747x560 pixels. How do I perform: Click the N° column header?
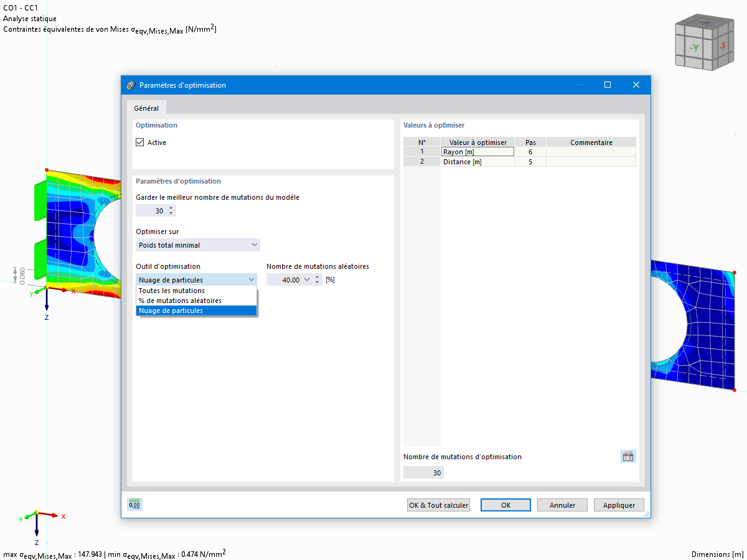(x=421, y=142)
